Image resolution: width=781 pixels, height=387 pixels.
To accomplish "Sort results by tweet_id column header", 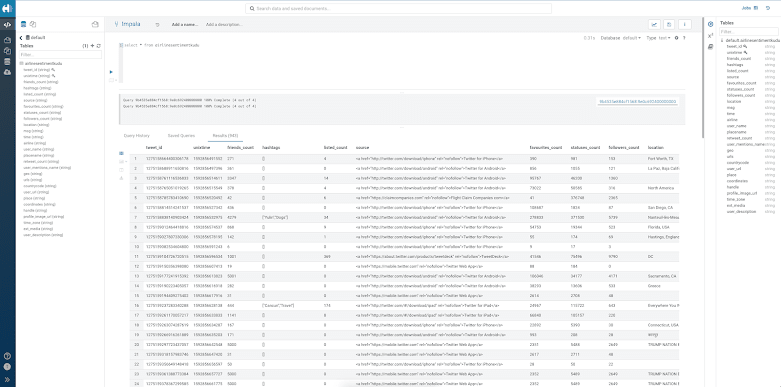I will pos(154,148).
